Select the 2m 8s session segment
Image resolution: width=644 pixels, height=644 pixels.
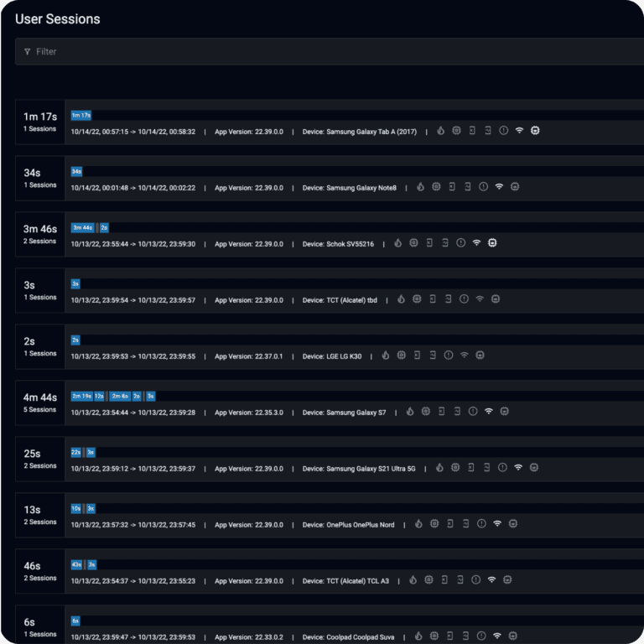[x=120, y=397]
